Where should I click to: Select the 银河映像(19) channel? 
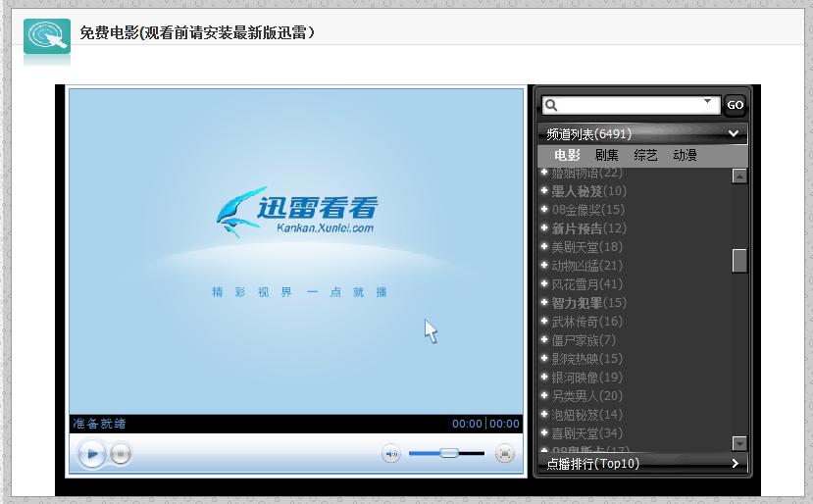pos(586,378)
